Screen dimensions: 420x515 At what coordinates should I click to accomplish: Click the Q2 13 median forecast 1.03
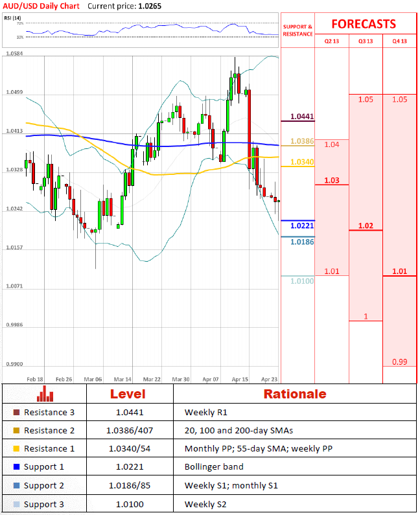point(332,180)
